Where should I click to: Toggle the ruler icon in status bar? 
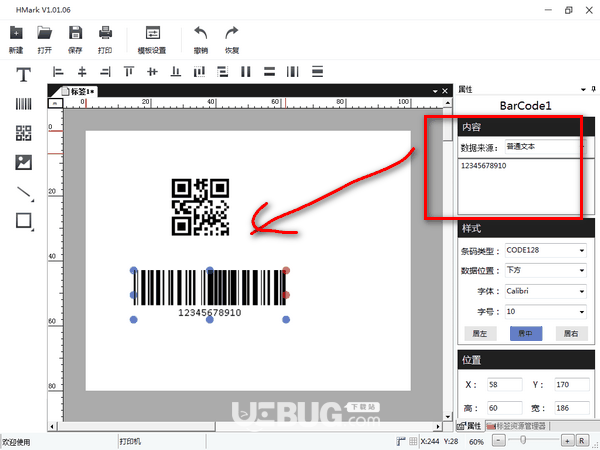tap(401, 441)
